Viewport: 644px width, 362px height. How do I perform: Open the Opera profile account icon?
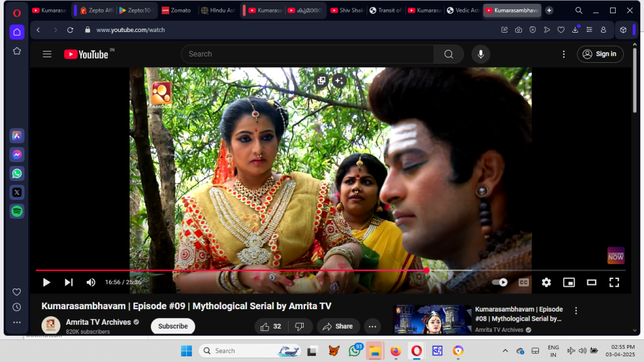pos(603,30)
